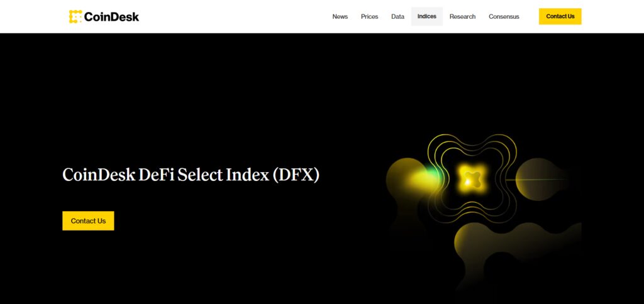Open the Data navigation item
The width and height of the screenshot is (644, 304).
coord(397,16)
